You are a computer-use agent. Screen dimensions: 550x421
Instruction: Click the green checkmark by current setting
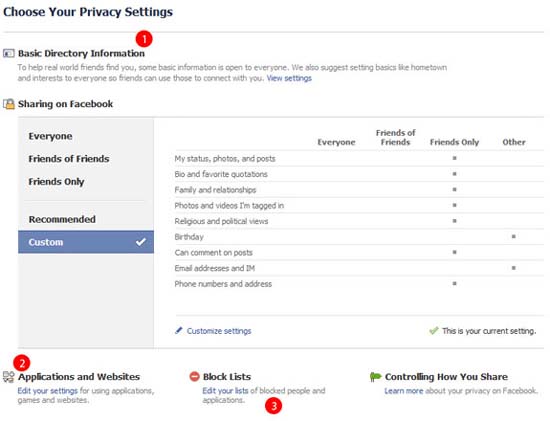(434, 330)
